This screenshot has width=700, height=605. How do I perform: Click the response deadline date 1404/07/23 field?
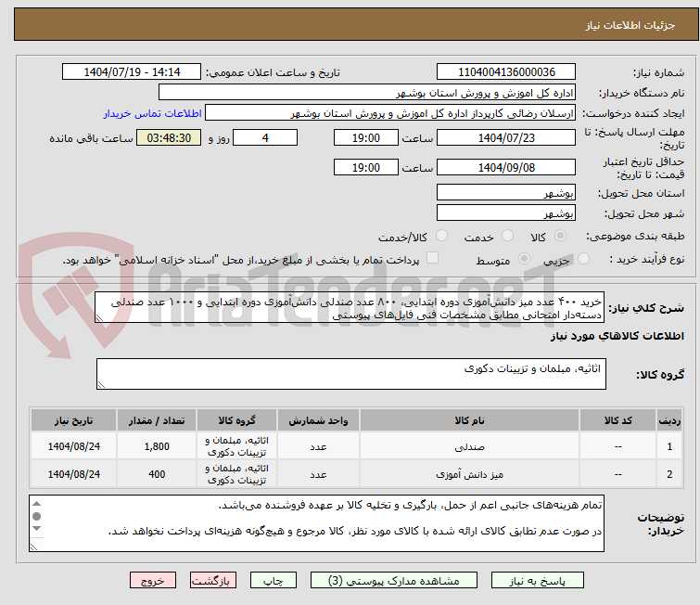(x=505, y=137)
